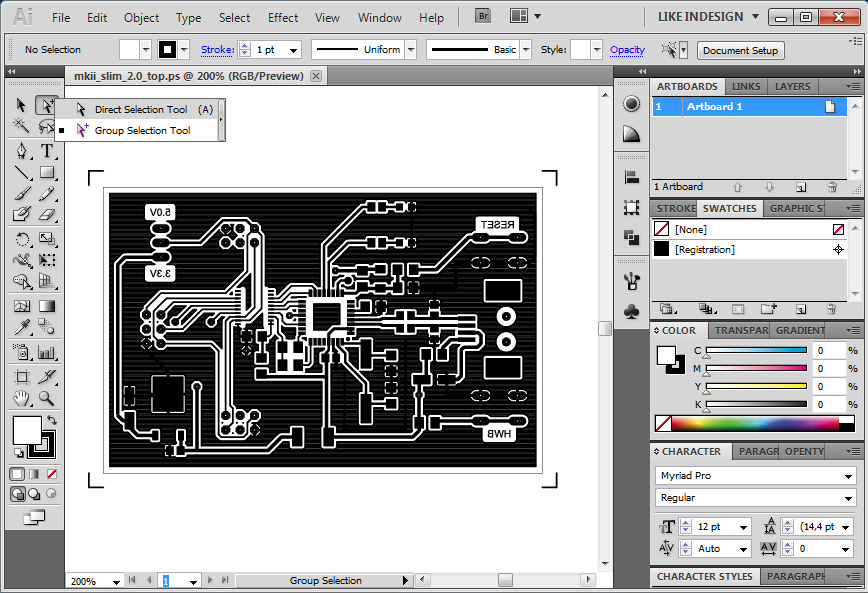Viewport: 868px width, 593px height.
Task: Open the LIKE INDESIGN workspace switcher
Action: coord(708,17)
